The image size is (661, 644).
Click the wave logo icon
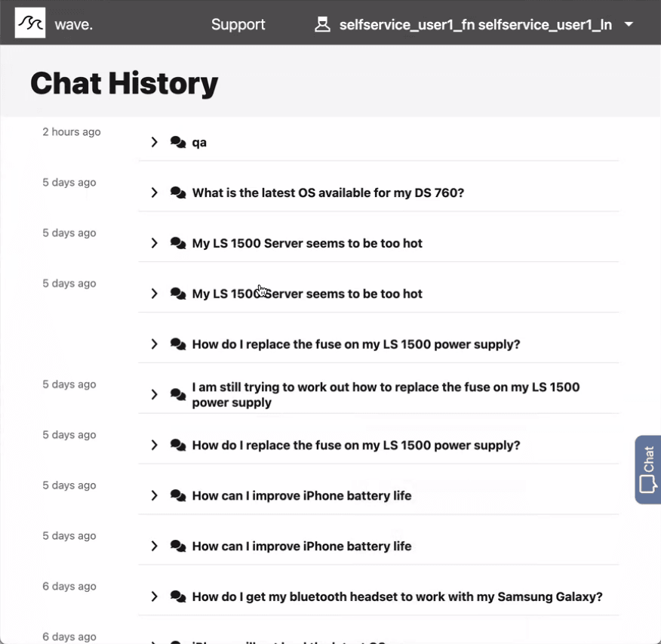tap(29, 23)
